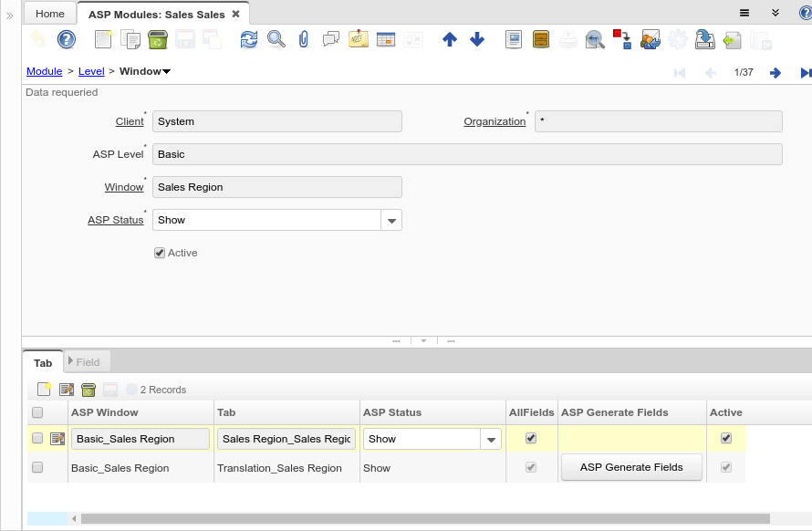This screenshot has width=812, height=531.
Task: Open attachments via the paperclip icon
Action: pyautogui.click(x=304, y=39)
